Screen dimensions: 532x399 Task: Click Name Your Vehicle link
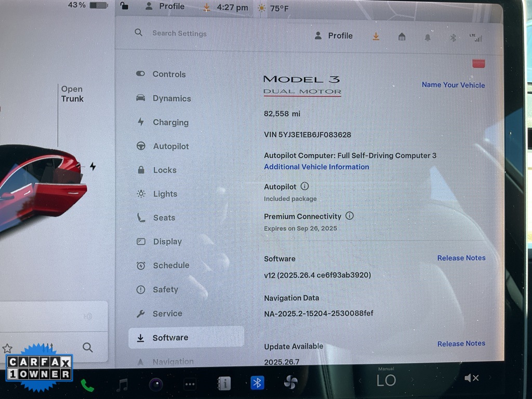(x=453, y=85)
